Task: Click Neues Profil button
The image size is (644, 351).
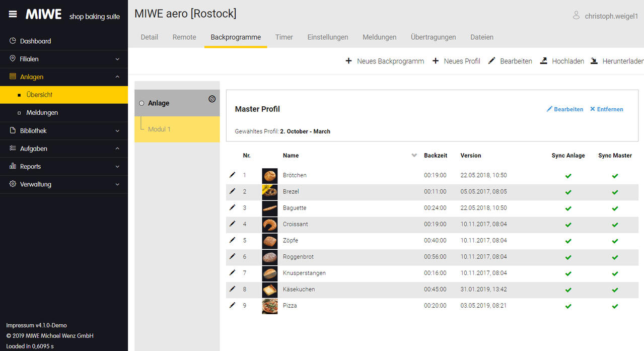Action: [x=456, y=61]
